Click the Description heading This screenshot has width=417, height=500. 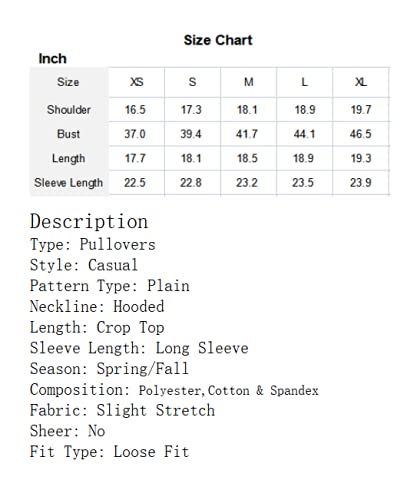[x=89, y=222]
